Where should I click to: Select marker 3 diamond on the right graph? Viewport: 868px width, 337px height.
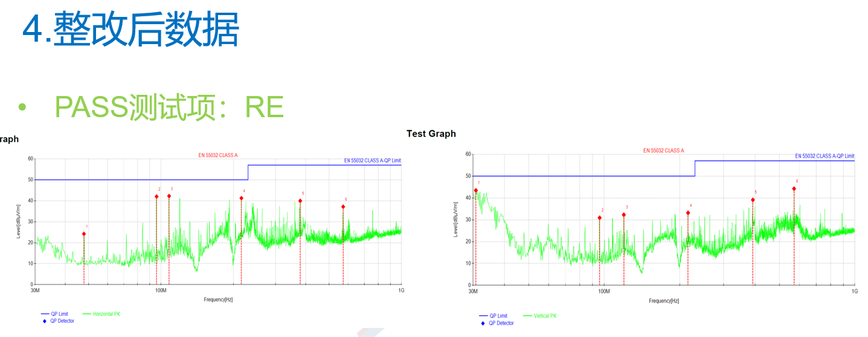[x=624, y=215]
